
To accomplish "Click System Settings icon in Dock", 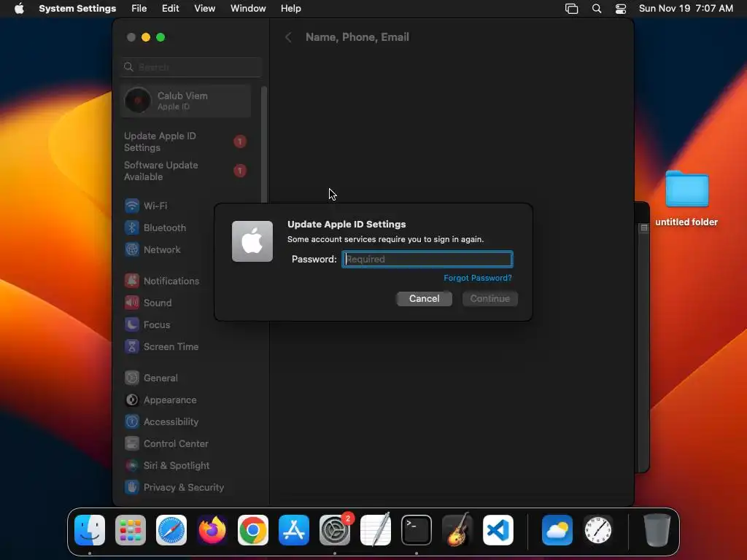I will pos(334,530).
